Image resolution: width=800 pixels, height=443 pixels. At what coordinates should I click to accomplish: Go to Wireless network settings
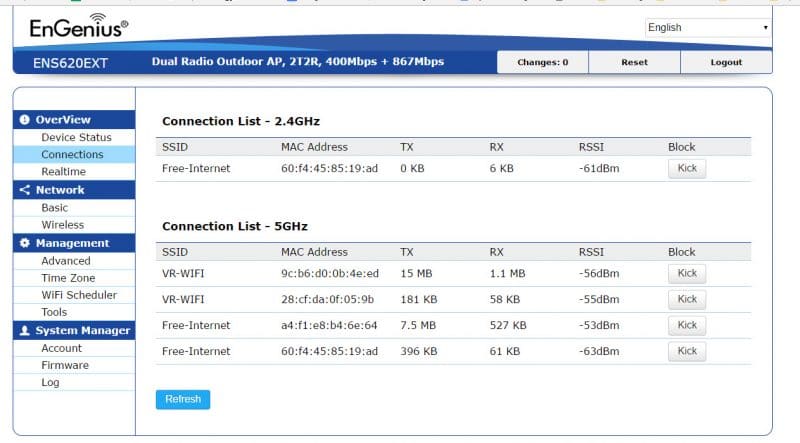pyautogui.click(x=62, y=225)
